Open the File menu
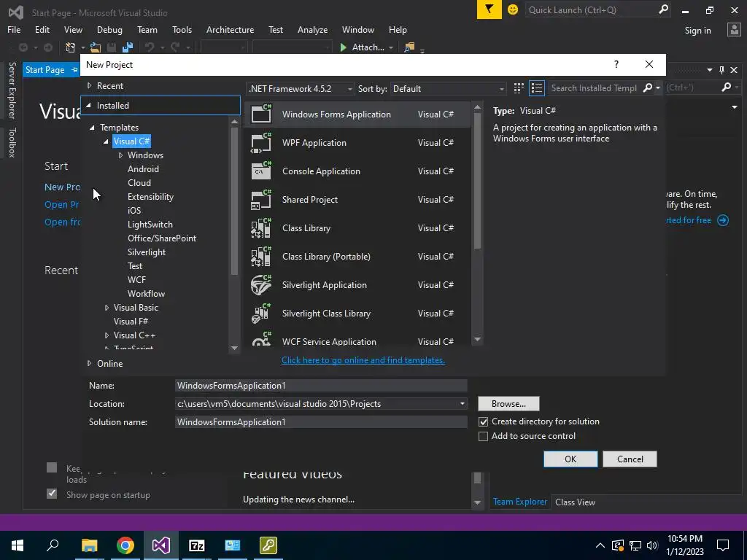747x560 pixels. pyautogui.click(x=14, y=29)
